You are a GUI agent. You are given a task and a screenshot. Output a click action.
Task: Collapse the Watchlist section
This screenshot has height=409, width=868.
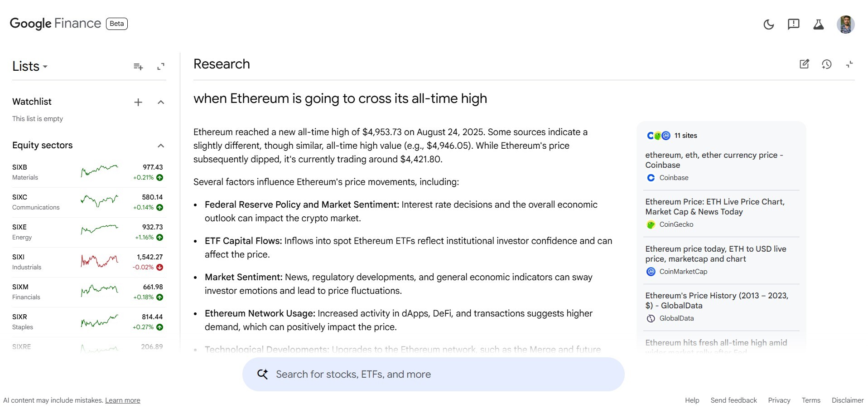click(x=161, y=102)
